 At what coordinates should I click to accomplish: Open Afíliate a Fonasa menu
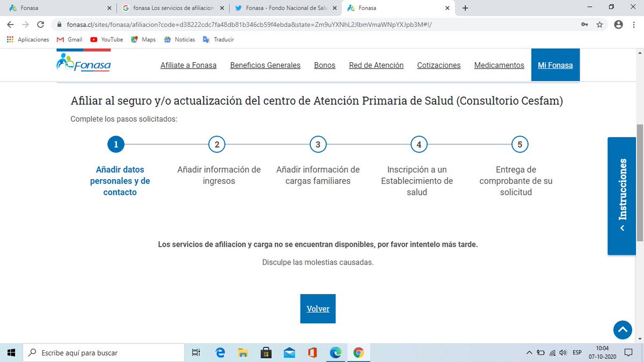[188, 65]
